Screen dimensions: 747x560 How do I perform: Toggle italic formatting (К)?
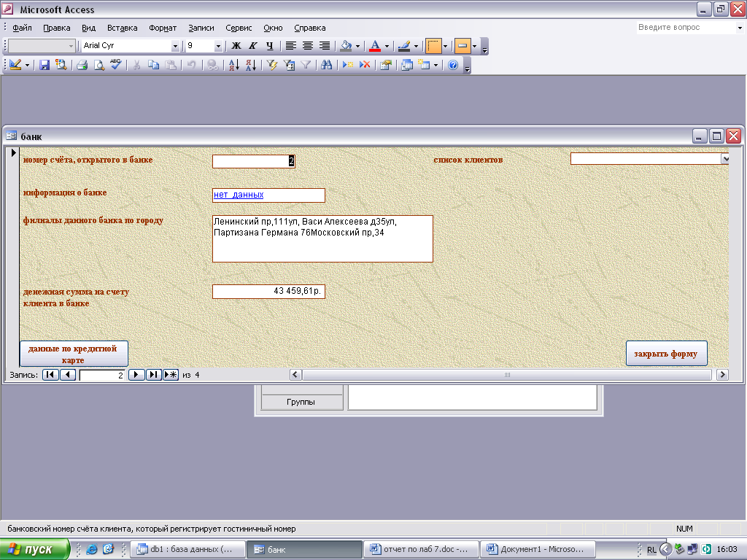coord(253,46)
